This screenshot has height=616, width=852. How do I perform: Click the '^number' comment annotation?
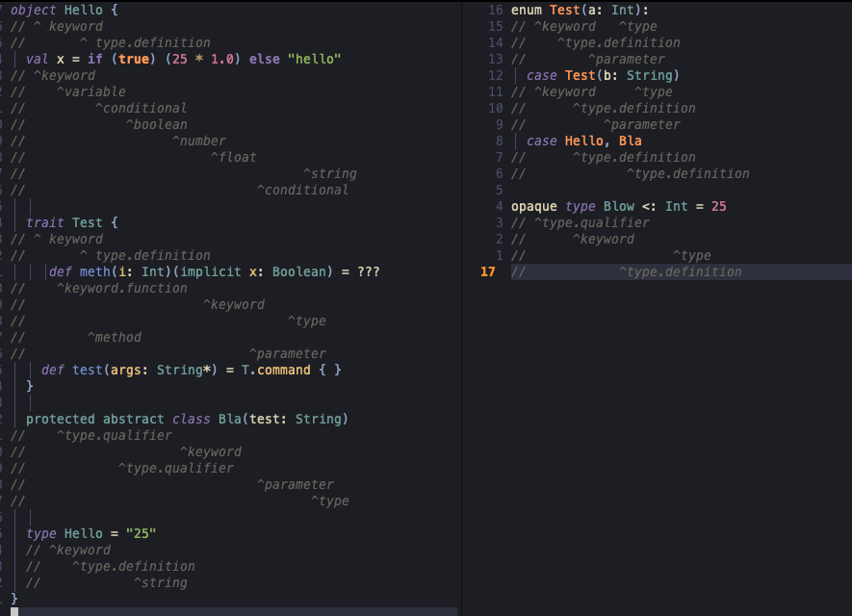pos(199,141)
